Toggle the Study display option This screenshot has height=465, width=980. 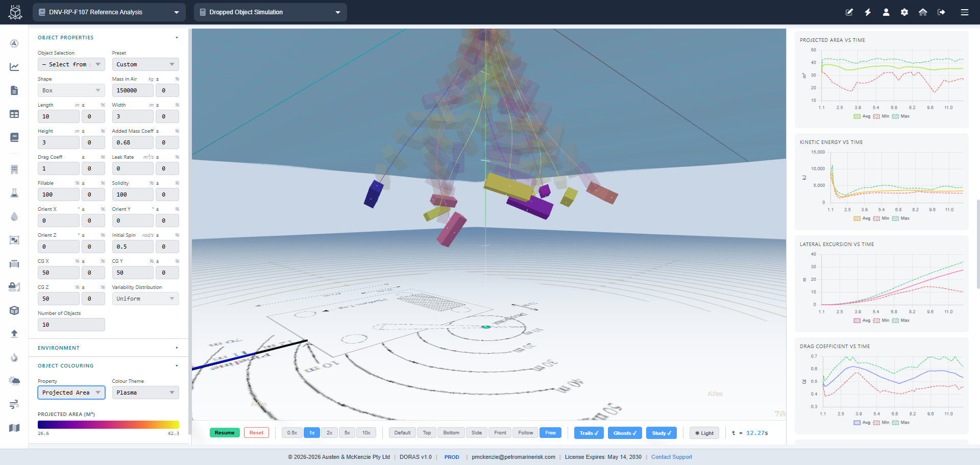[x=661, y=433]
